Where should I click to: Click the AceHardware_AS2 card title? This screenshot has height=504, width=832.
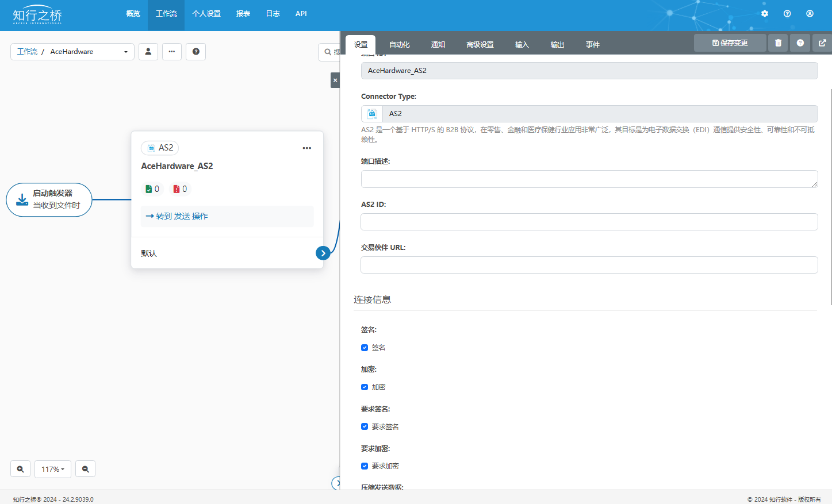(177, 166)
